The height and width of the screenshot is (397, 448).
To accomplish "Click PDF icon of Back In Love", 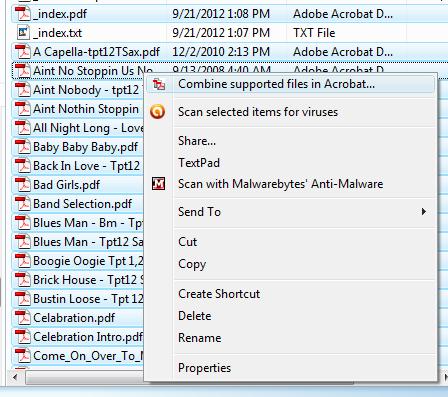I will (x=23, y=166).
